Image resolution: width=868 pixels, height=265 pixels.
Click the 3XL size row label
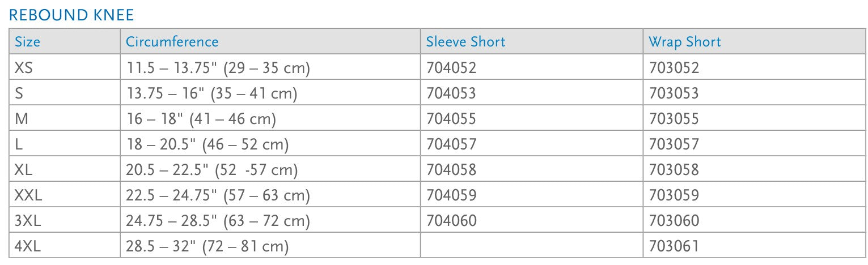pos(28,221)
